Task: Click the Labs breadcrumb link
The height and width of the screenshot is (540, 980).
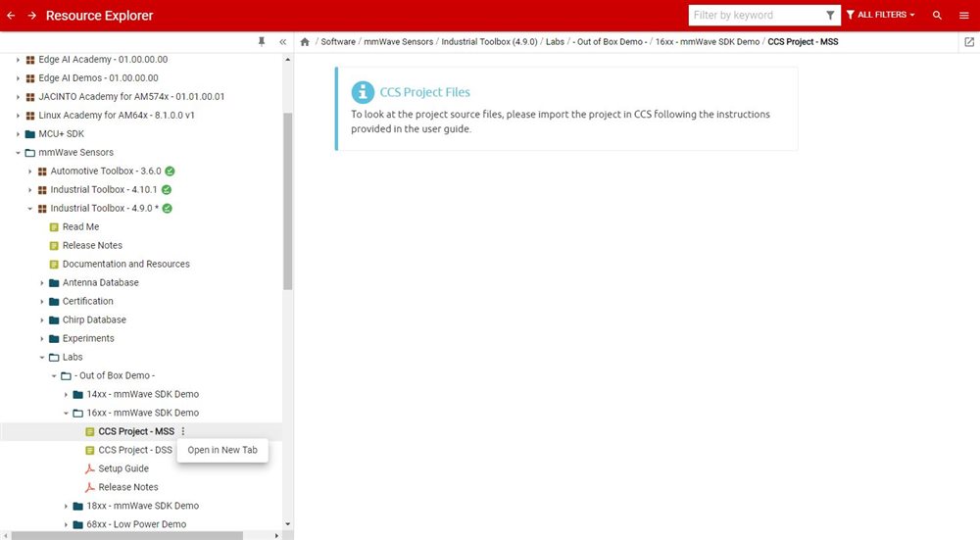Action: point(555,42)
